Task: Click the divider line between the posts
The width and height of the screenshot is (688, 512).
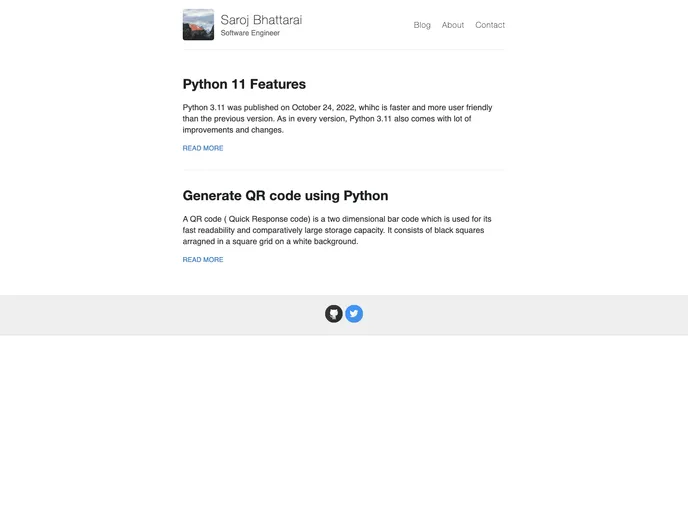Action: pos(343,170)
